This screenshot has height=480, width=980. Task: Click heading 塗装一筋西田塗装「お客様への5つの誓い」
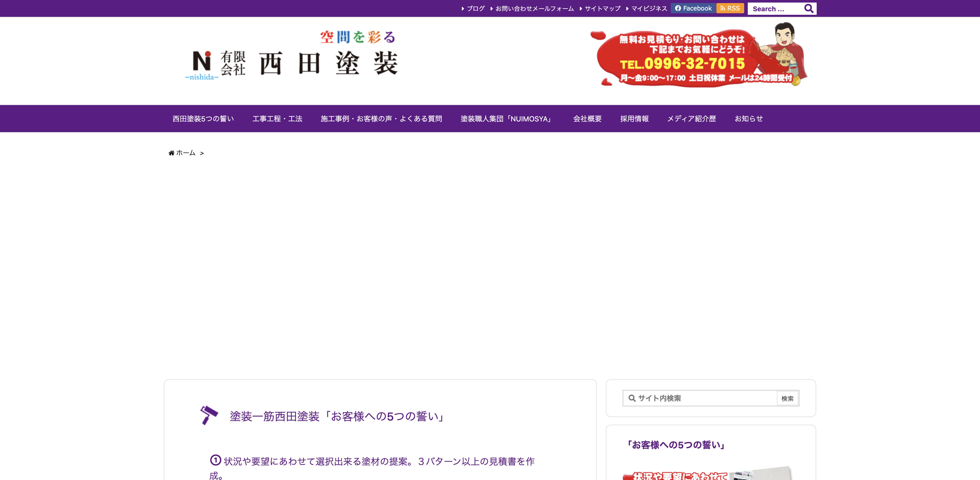337,416
